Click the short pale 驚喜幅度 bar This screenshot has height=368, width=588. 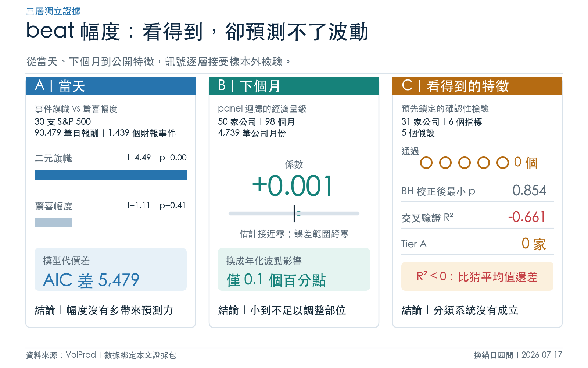point(53,223)
